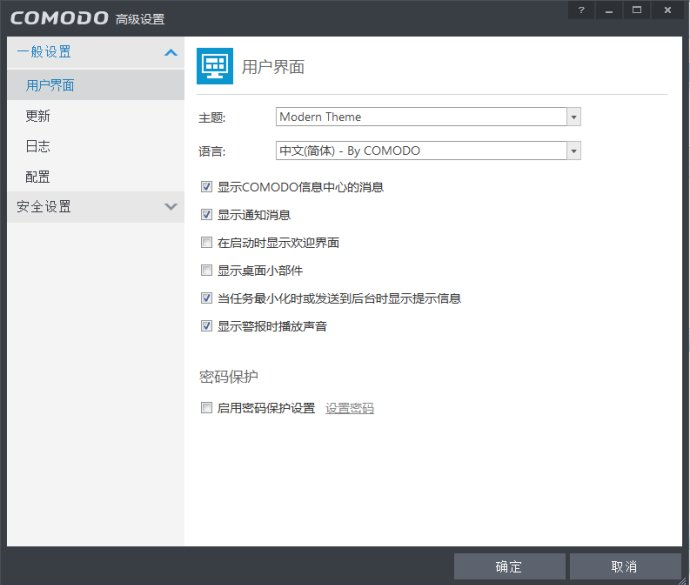Uncheck 当任务最小化时或发送到后台时显示提示信息
The image size is (690, 585).
(x=206, y=298)
